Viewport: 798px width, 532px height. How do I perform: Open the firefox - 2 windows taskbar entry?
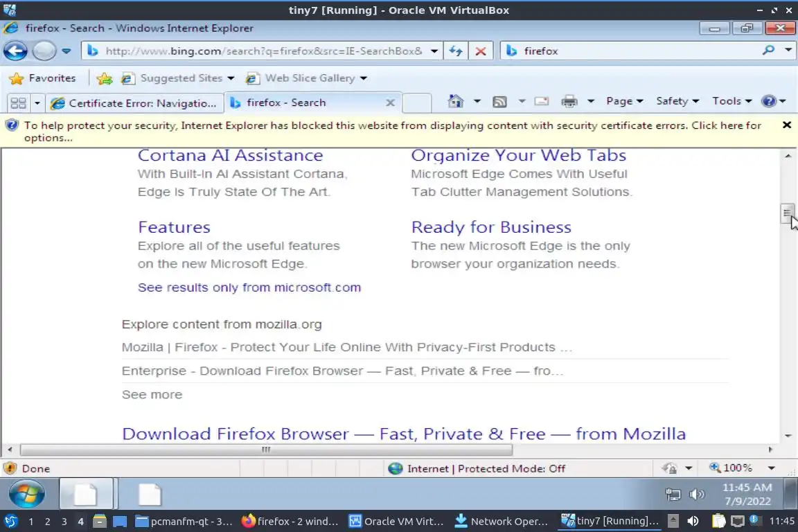[x=290, y=522]
